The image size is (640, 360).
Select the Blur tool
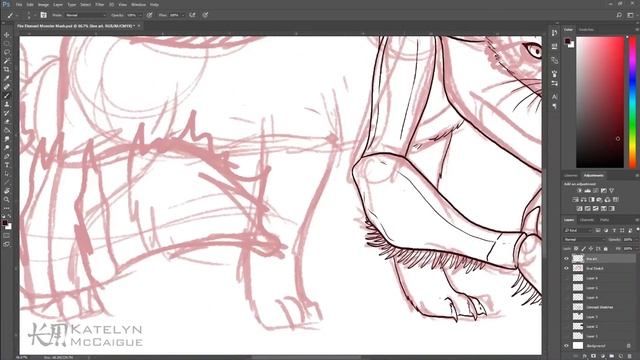coord(7,139)
